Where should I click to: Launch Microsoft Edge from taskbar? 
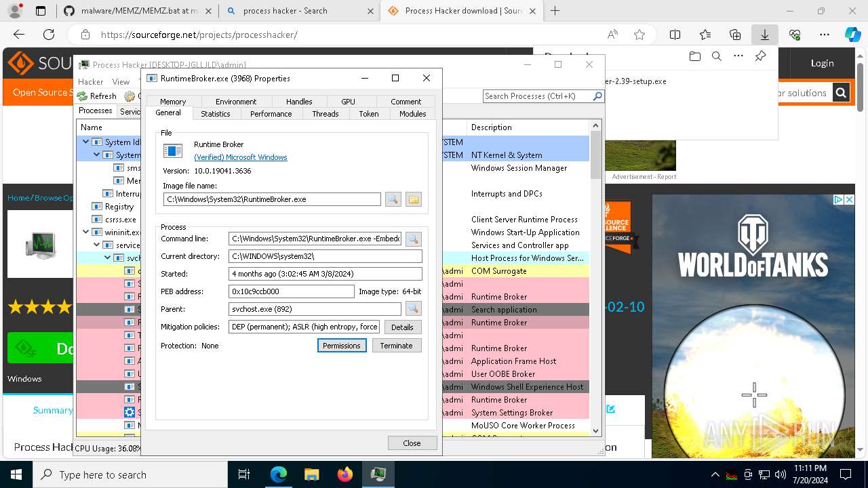tap(279, 474)
